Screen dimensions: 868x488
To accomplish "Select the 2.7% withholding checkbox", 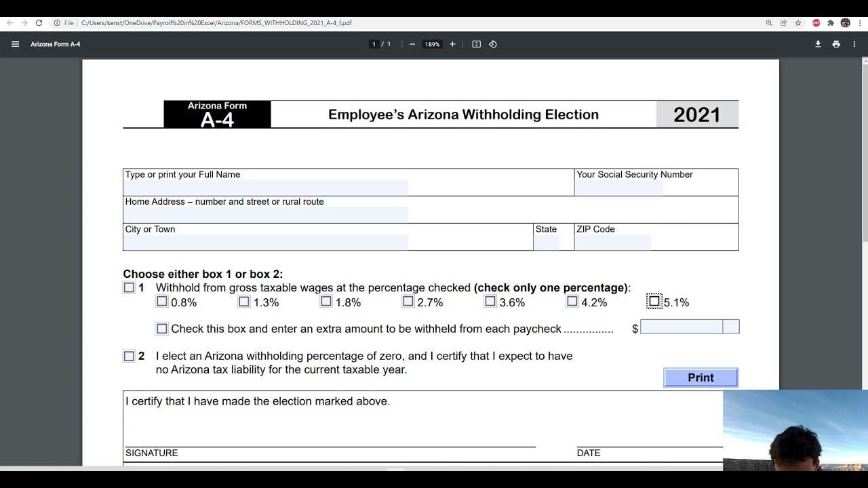I will click(x=408, y=302).
